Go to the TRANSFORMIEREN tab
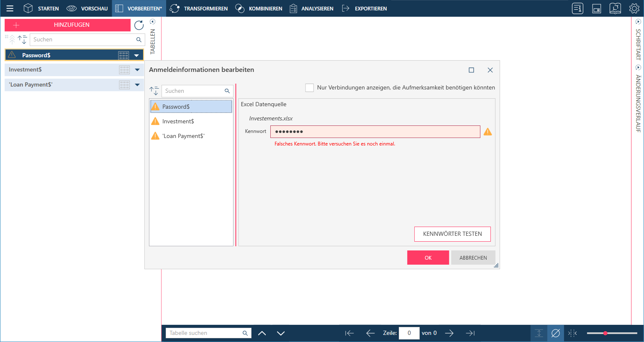 point(199,8)
